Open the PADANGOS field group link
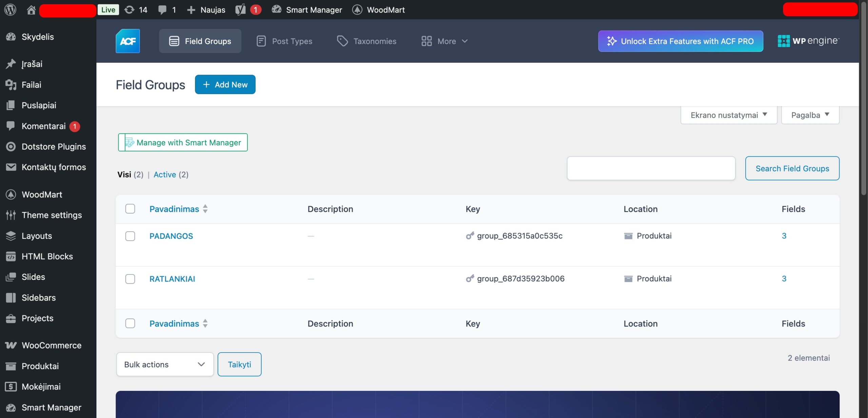Screen dimensions: 868x418 [171, 236]
